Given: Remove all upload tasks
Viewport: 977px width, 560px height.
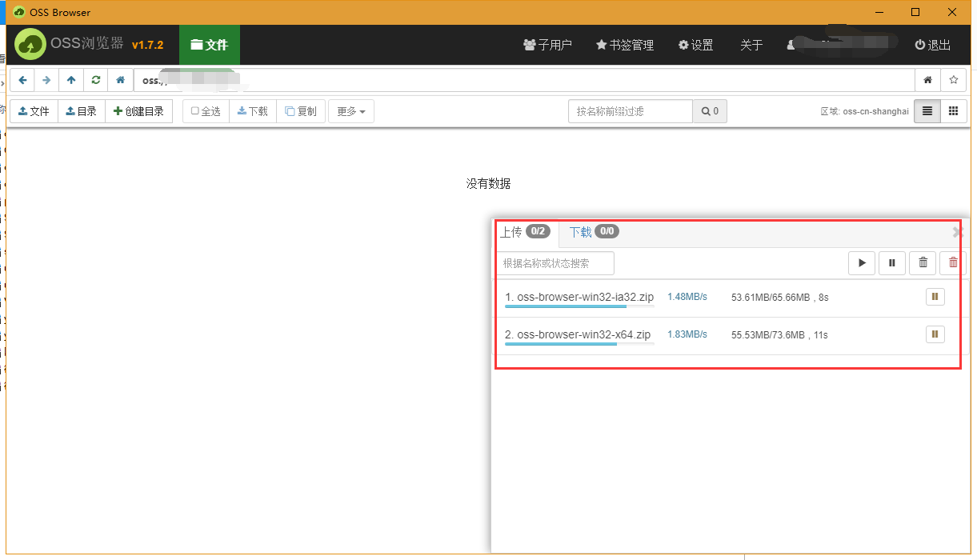Looking at the screenshot, I should point(953,262).
